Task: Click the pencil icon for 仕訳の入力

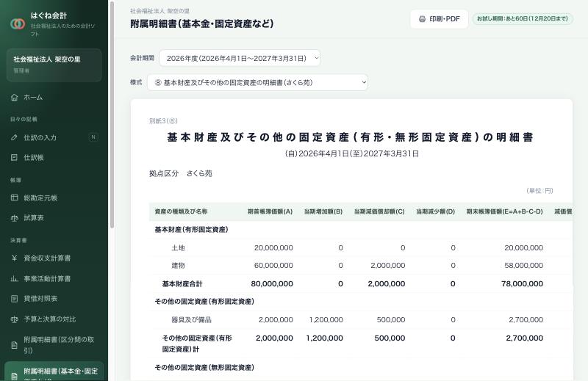Action: click(x=14, y=137)
